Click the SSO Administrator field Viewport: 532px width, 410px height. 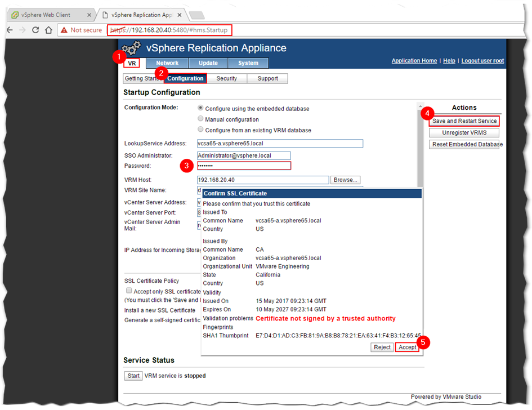click(244, 156)
